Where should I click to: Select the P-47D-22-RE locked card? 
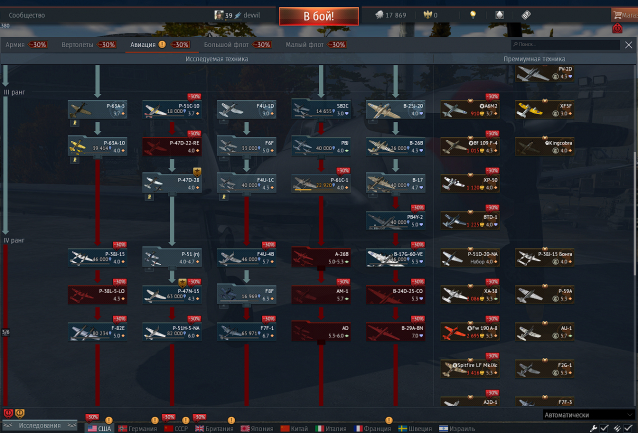172,147
